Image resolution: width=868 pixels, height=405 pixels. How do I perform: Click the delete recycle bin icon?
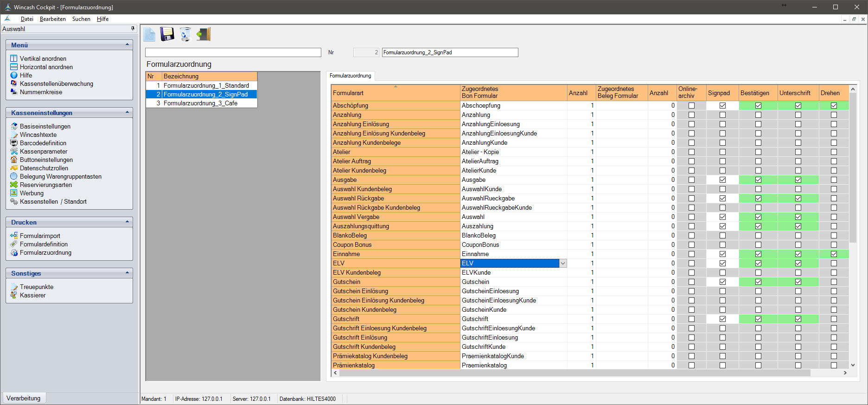point(185,34)
